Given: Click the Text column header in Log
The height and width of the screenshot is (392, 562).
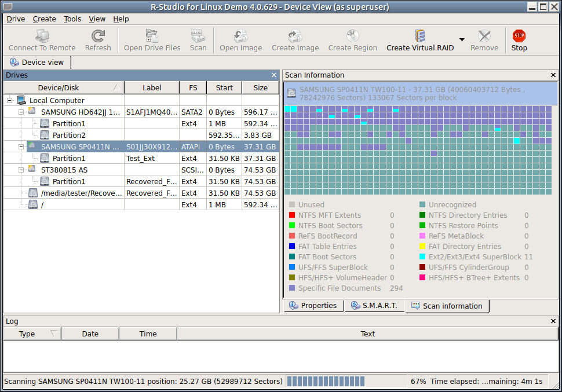Looking at the screenshot, I should point(368,334).
